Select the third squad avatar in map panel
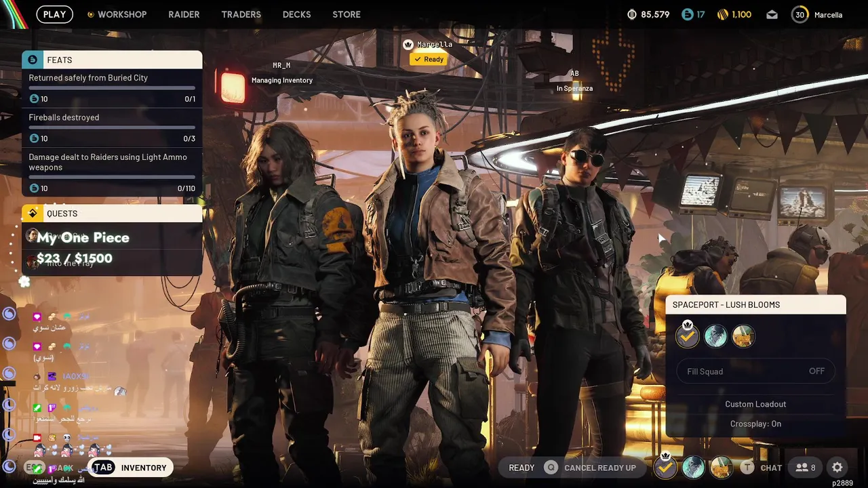The width and height of the screenshot is (868, 488). (x=743, y=336)
